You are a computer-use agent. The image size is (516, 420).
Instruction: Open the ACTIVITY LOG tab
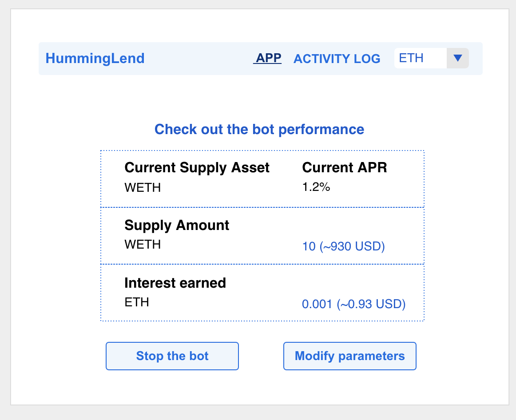click(337, 59)
